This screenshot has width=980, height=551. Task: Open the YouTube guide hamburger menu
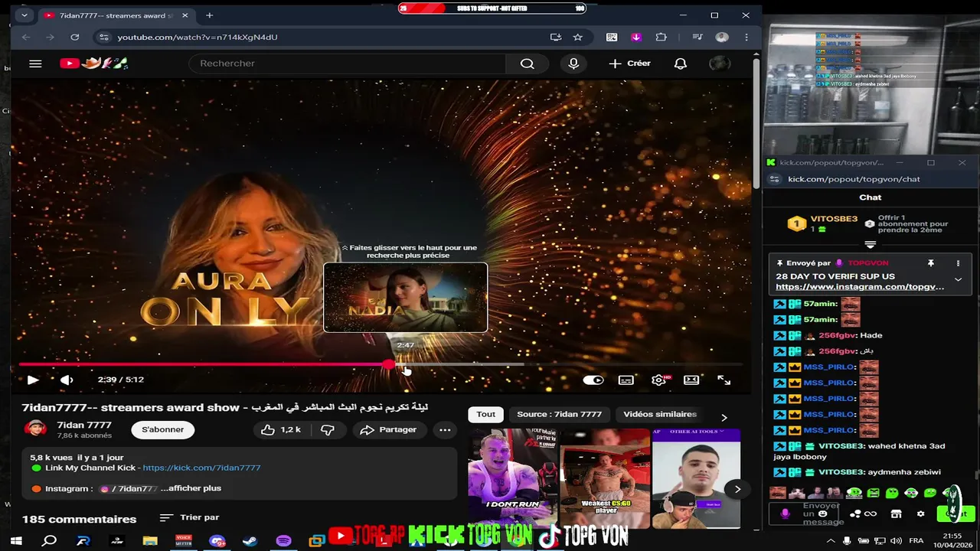[35, 64]
